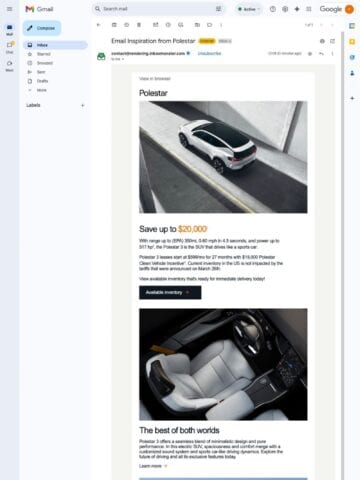
Task: Get add-ons with side panel plus icon
Action: click(352, 98)
